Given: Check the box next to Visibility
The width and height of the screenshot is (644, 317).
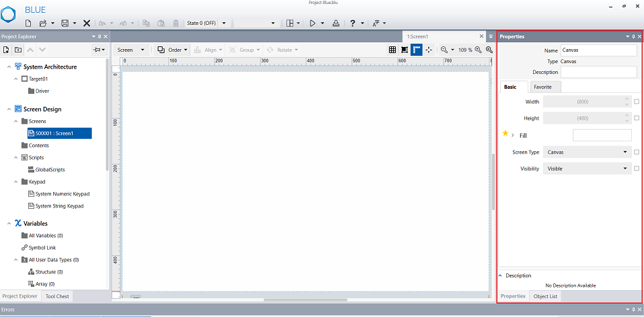Looking at the screenshot, I should click(637, 169).
